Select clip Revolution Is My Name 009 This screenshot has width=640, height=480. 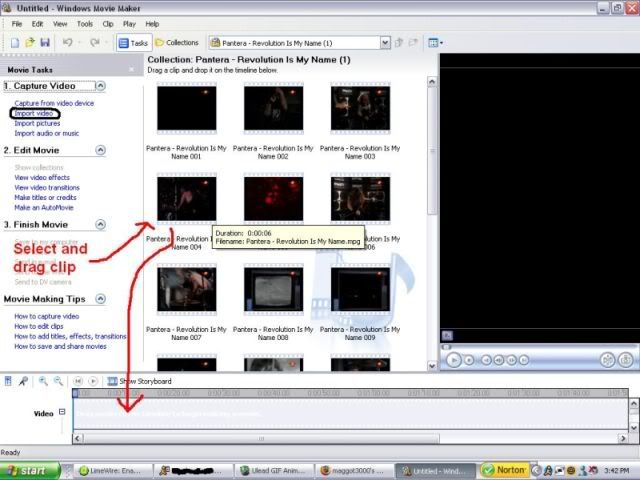(360, 289)
